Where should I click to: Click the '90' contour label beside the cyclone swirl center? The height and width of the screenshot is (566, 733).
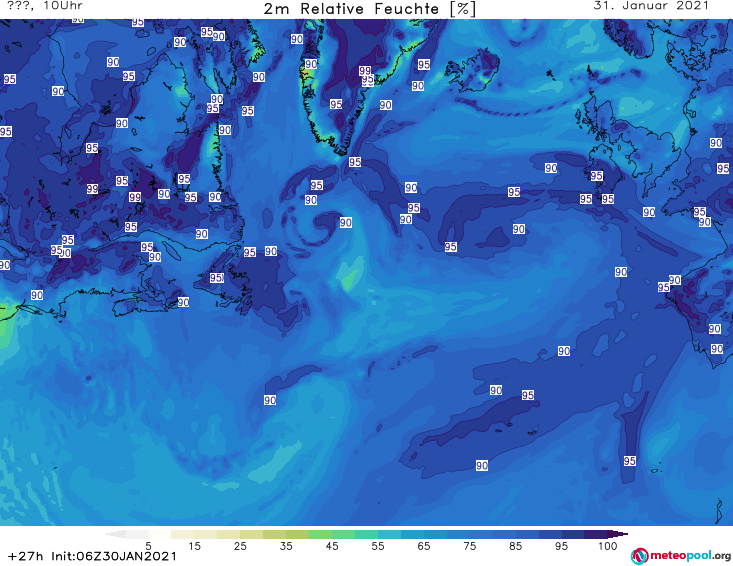point(346,222)
